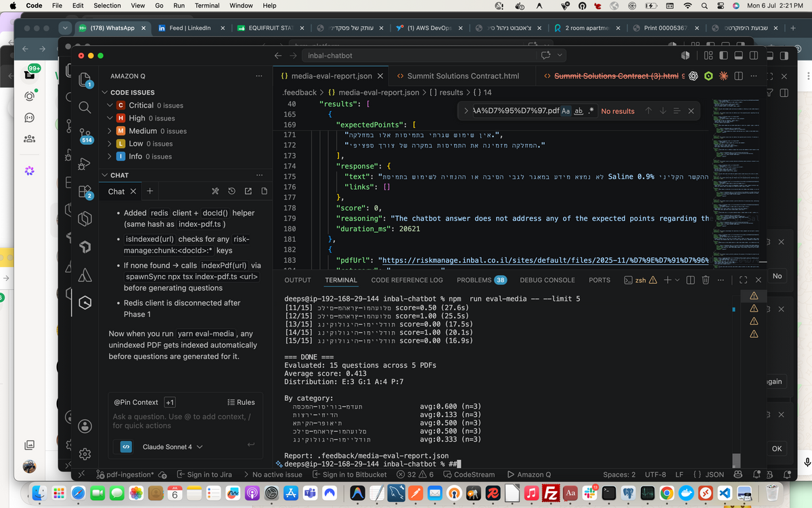Open the DEBUG CONSOLE panel tab
The height and width of the screenshot is (508, 812).
pos(548,280)
